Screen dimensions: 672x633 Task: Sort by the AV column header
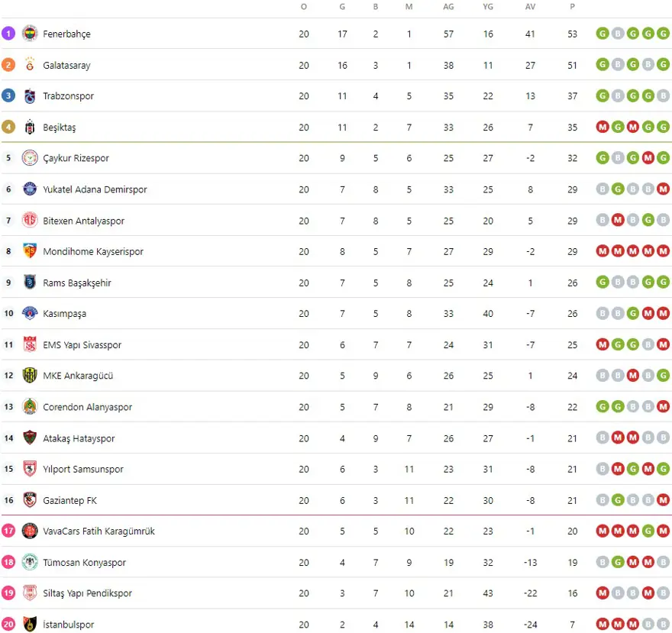pyautogui.click(x=530, y=7)
